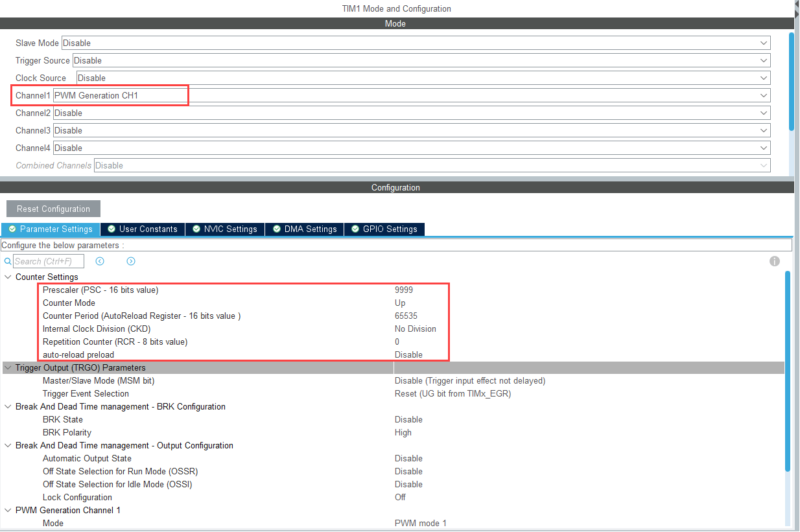Go to next search result arrow
800x532 pixels.
[x=131, y=261]
